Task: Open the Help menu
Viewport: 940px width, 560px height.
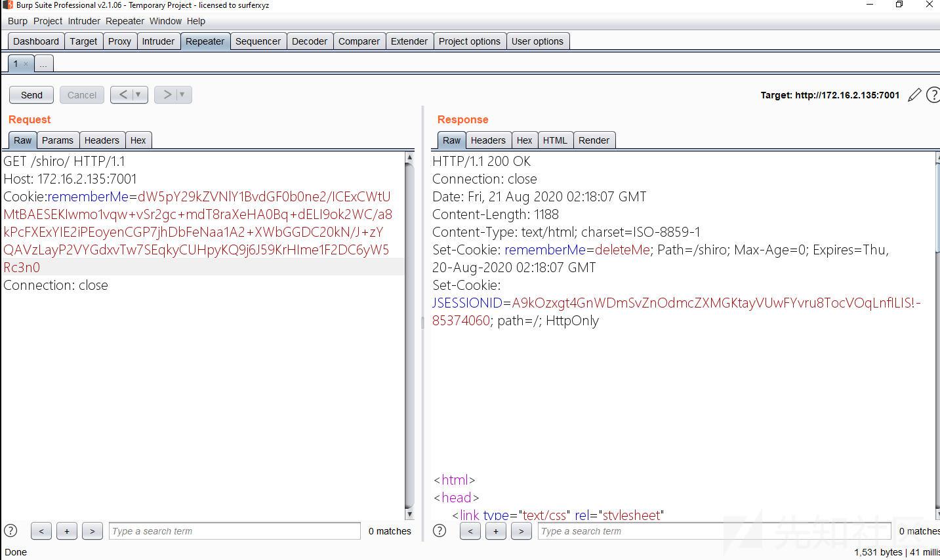Action: [x=196, y=21]
